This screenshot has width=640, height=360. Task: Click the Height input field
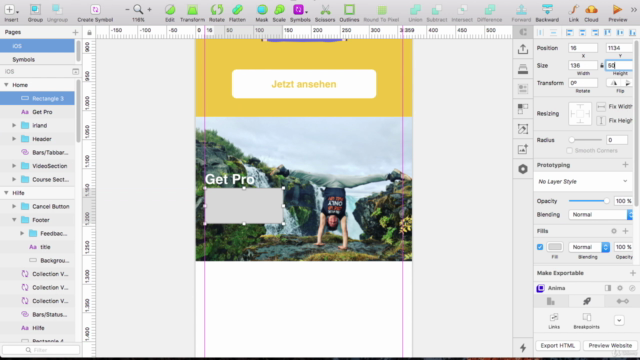[619, 65]
